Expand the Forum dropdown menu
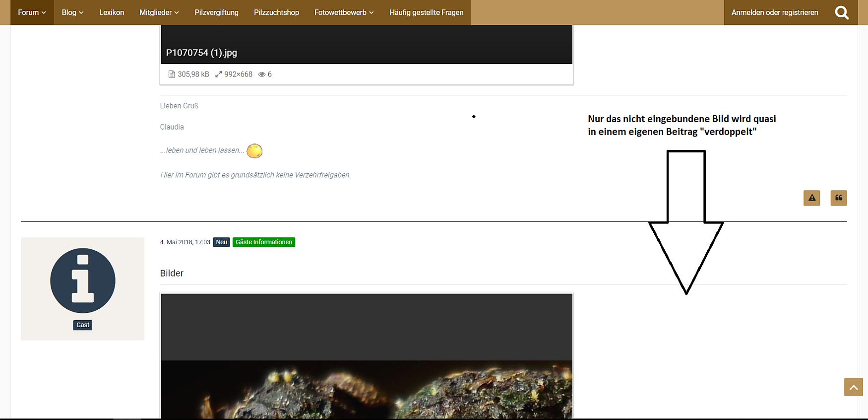Viewport: 868px width, 420px height. [32, 12]
